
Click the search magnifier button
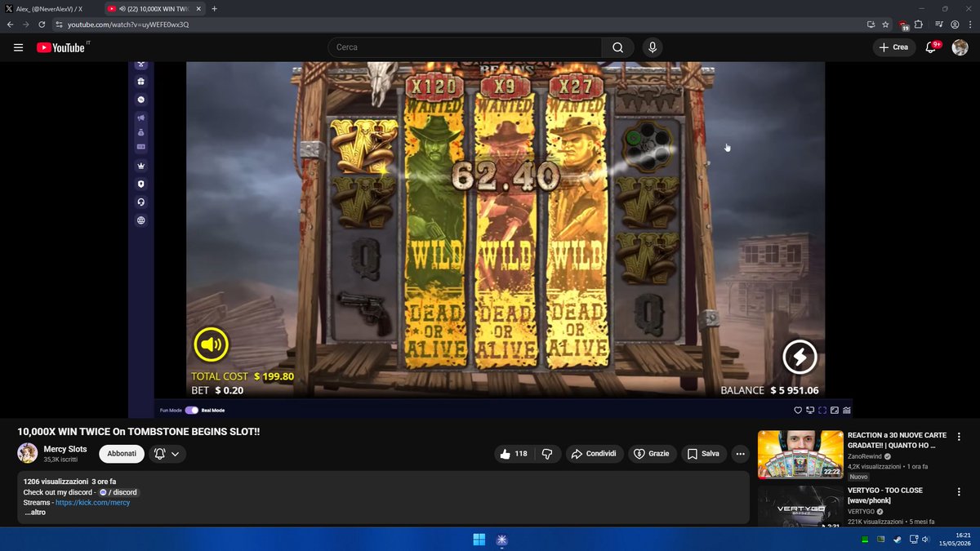(x=618, y=47)
